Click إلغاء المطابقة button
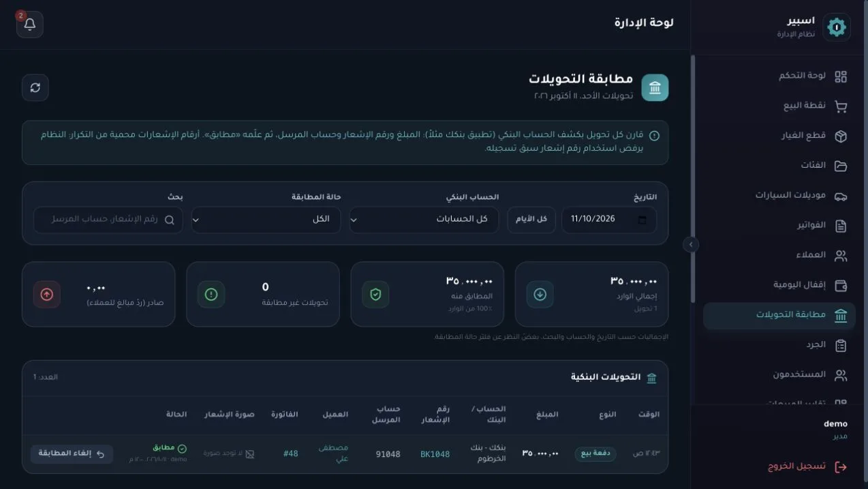Viewport: 868px width, 489px height. click(72, 454)
